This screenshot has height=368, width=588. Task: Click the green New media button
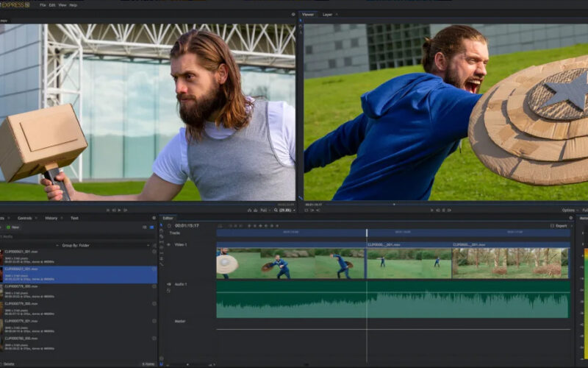(x=12, y=227)
